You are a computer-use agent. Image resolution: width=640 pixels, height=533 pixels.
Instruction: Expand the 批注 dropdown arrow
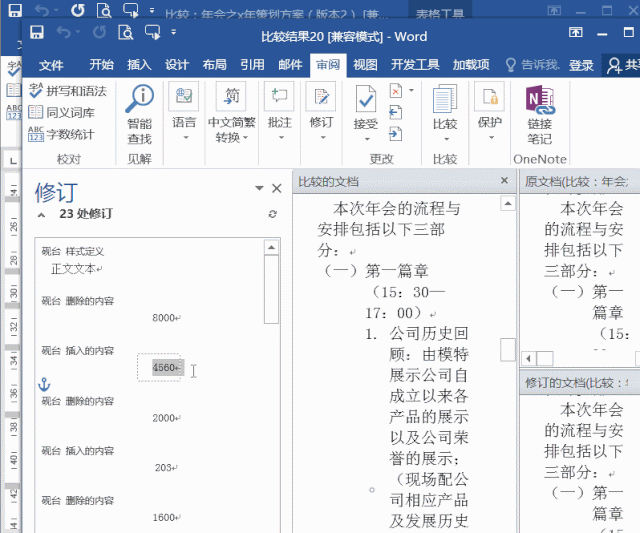pyautogui.click(x=281, y=138)
